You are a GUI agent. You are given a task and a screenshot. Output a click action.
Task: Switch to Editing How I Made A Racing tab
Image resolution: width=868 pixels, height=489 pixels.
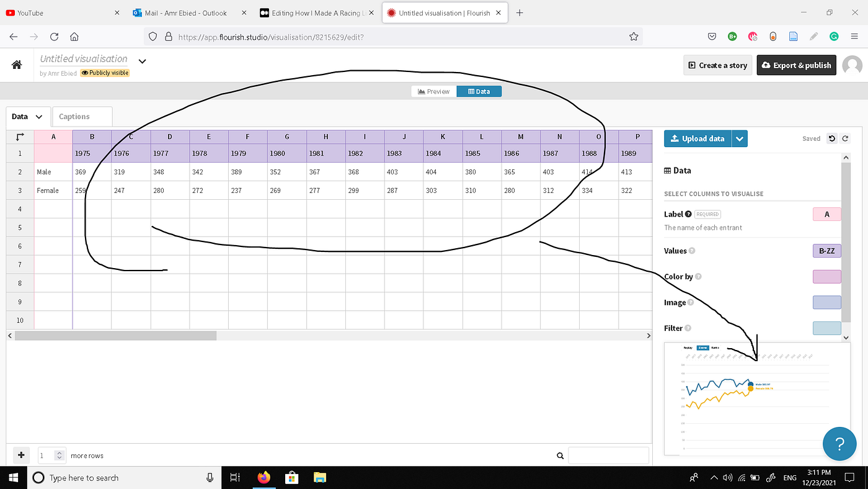[x=316, y=12]
